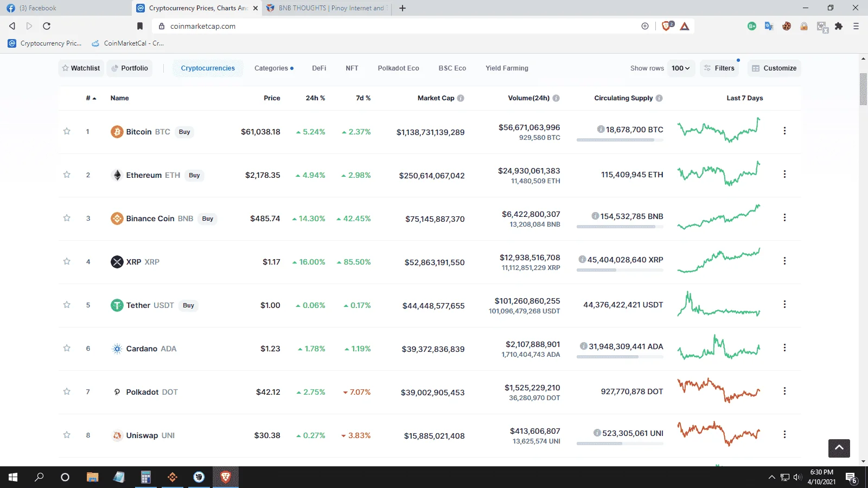Image resolution: width=868 pixels, height=488 pixels.
Task: Star Bitcoin to add to watchlist
Action: coord(67,131)
